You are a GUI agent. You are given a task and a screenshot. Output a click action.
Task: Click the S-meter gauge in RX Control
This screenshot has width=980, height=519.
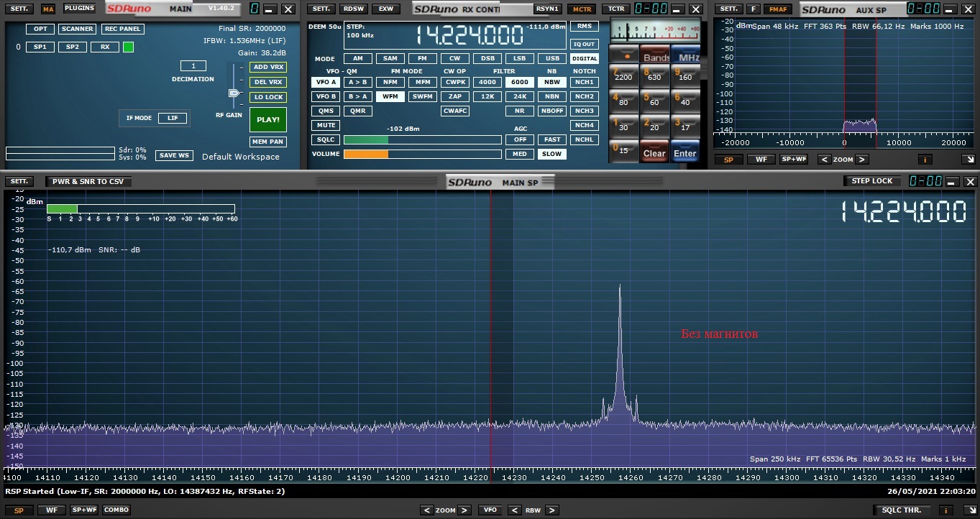pyautogui.click(x=655, y=31)
